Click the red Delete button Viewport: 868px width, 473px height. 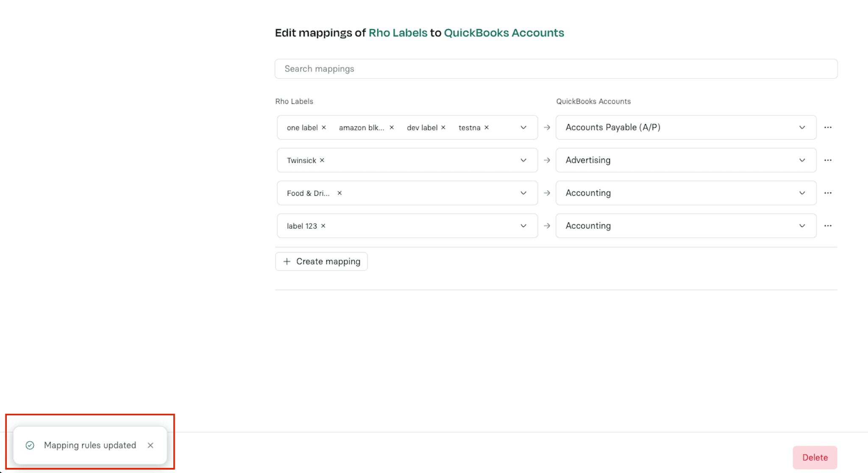point(815,458)
